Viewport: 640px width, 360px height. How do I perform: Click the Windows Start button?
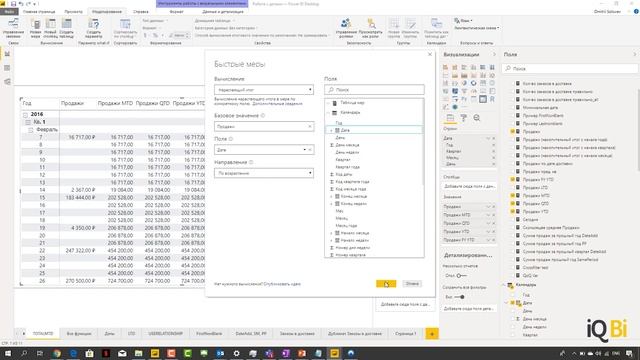[7, 353]
